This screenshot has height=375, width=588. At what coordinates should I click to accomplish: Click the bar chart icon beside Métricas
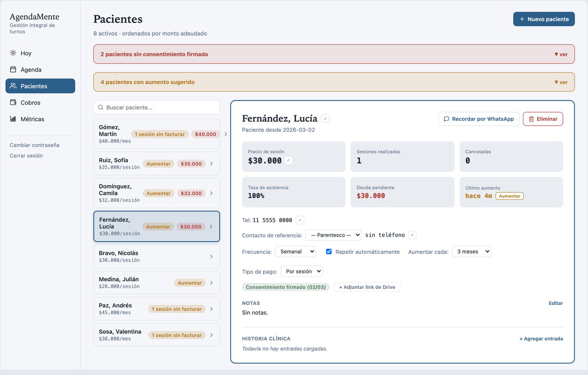13,119
